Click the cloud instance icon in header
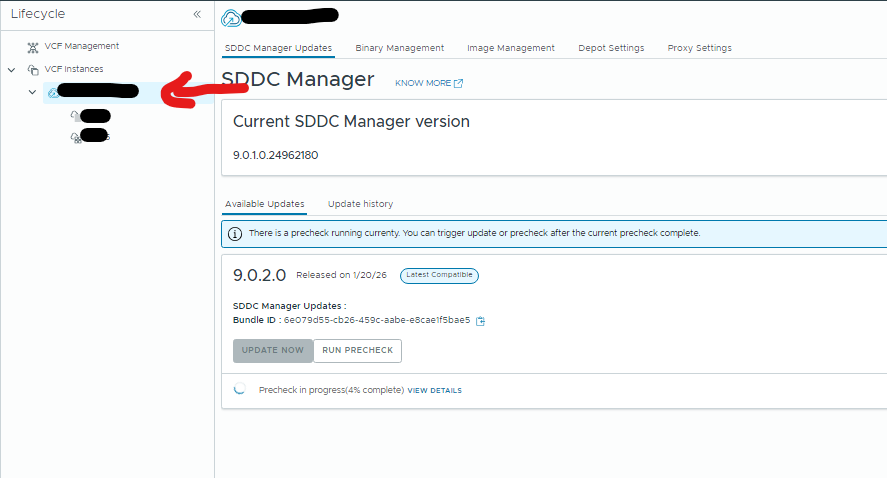The image size is (887, 478). pyautogui.click(x=231, y=18)
